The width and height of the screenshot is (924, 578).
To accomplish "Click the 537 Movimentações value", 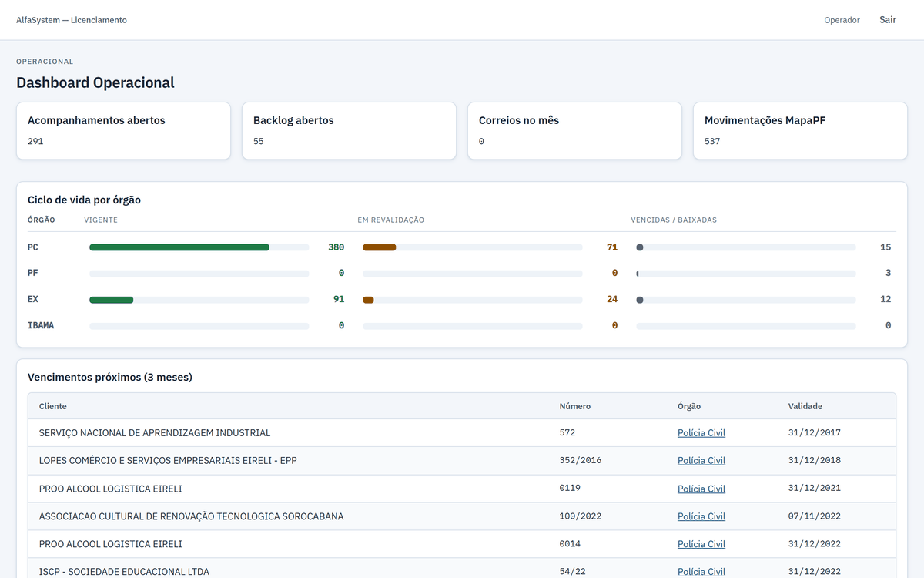I will pyautogui.click(x=712, y=142).
